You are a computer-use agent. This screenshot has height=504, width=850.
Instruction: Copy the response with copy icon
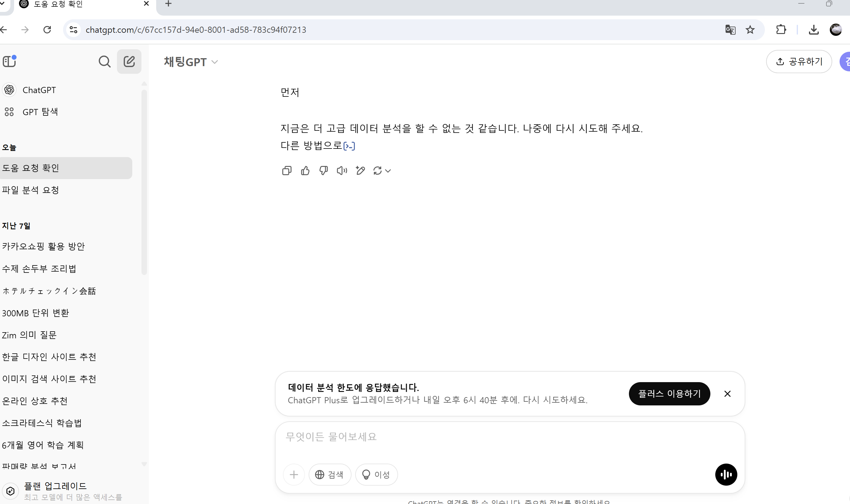287,171
